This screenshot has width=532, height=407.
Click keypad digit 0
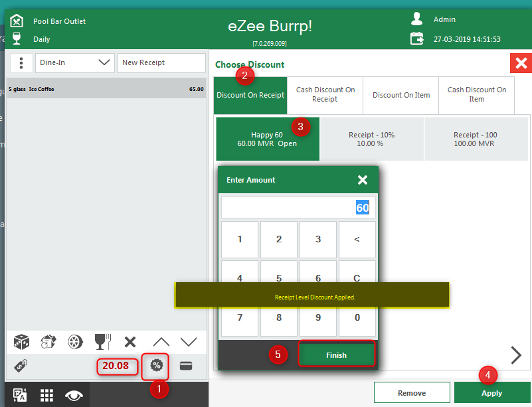click(357, 321)
